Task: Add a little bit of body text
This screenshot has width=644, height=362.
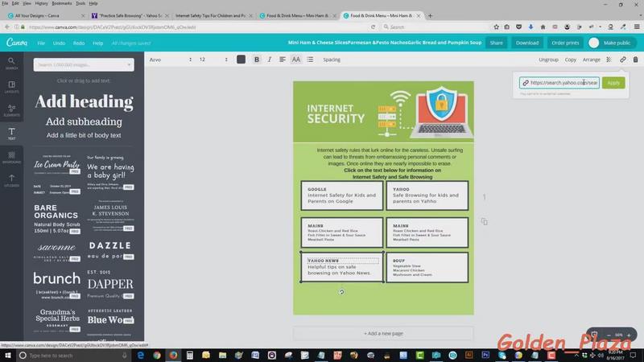Action: point(84,135)
